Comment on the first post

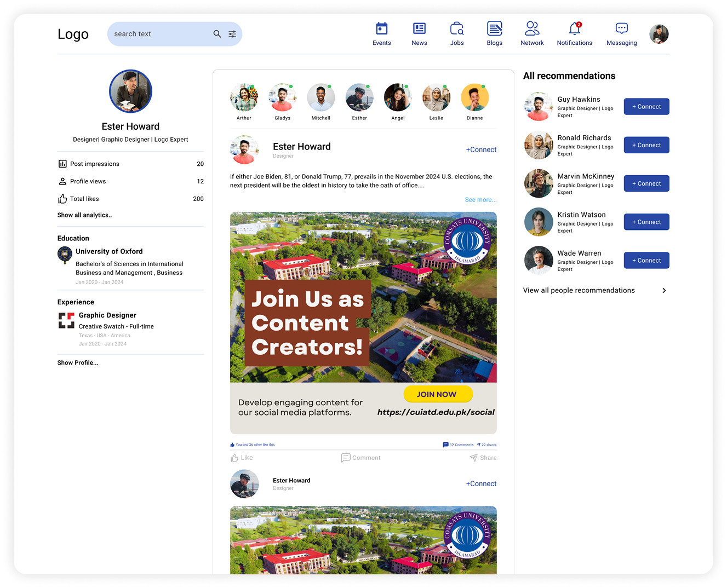click(x=360, y=458)
